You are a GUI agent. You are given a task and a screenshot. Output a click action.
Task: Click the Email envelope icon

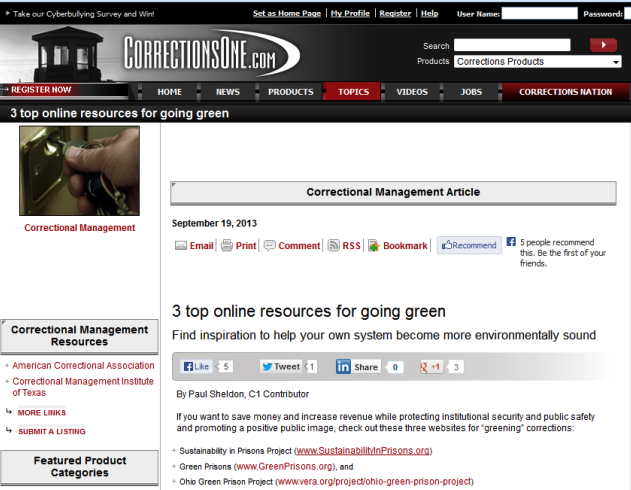pos(181,245)
